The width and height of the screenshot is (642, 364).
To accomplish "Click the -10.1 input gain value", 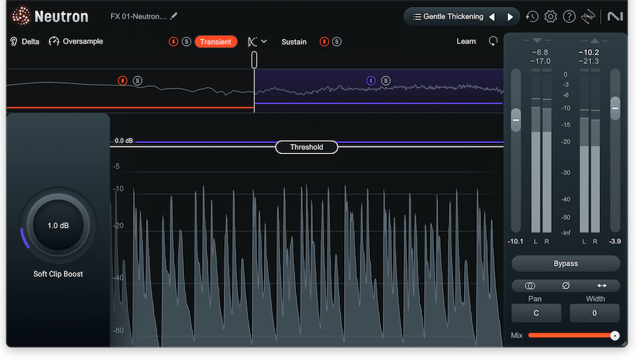I will (515, 241).
